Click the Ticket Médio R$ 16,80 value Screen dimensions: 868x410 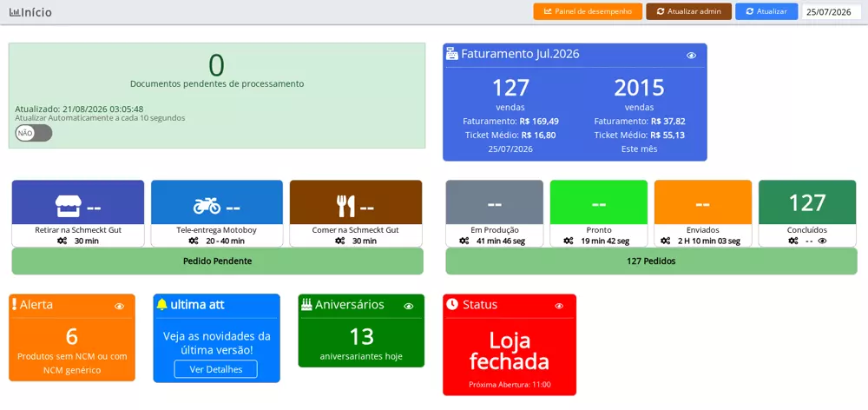(537, 135)
